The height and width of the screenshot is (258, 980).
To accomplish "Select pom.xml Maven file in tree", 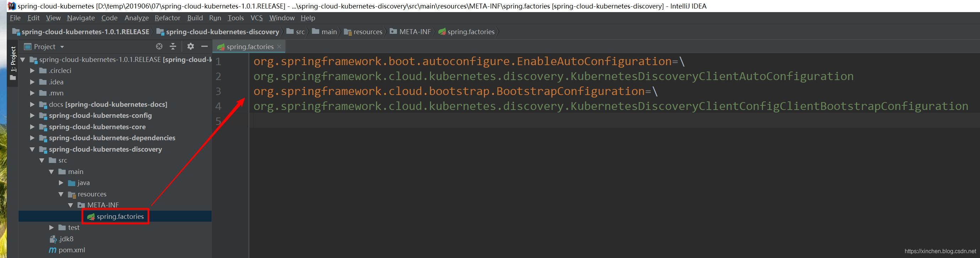I will point(67,250).
